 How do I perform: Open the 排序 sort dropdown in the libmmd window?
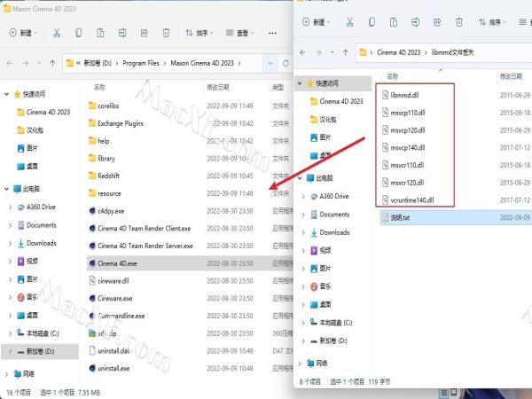[x=492, y=22]
